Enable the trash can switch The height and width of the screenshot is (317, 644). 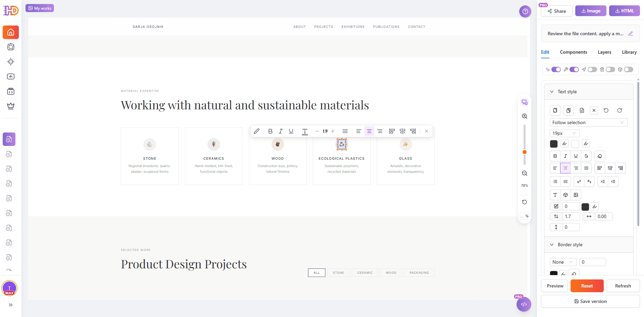610,69
